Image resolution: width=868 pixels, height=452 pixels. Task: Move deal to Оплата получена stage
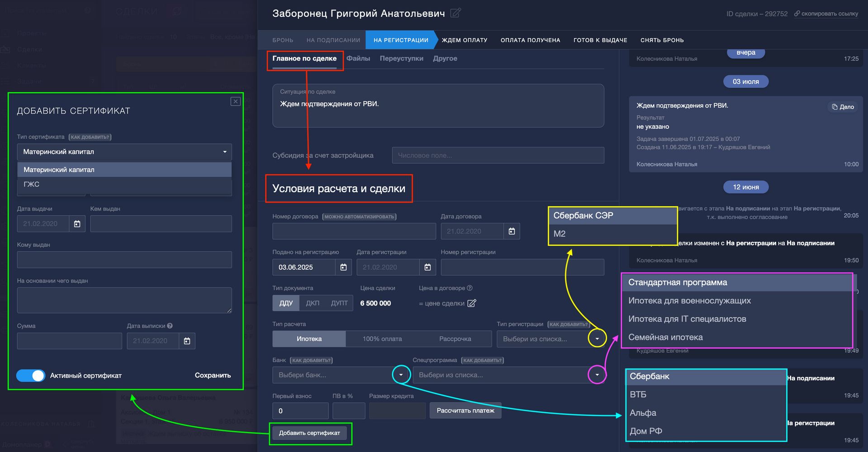click(x=530, y=40)
